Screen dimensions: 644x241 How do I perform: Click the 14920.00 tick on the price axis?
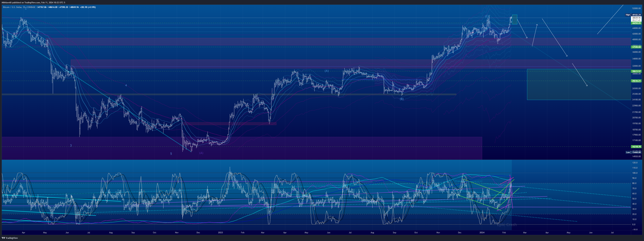click(x=636, y=156)
